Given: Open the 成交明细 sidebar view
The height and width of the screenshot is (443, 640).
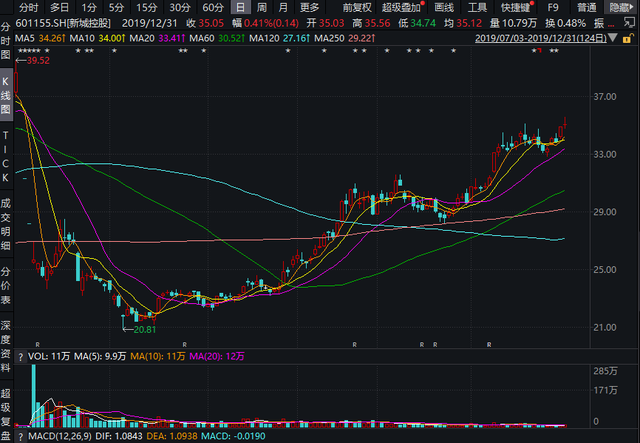Looking at the screenshot, I should pos(6,225).
